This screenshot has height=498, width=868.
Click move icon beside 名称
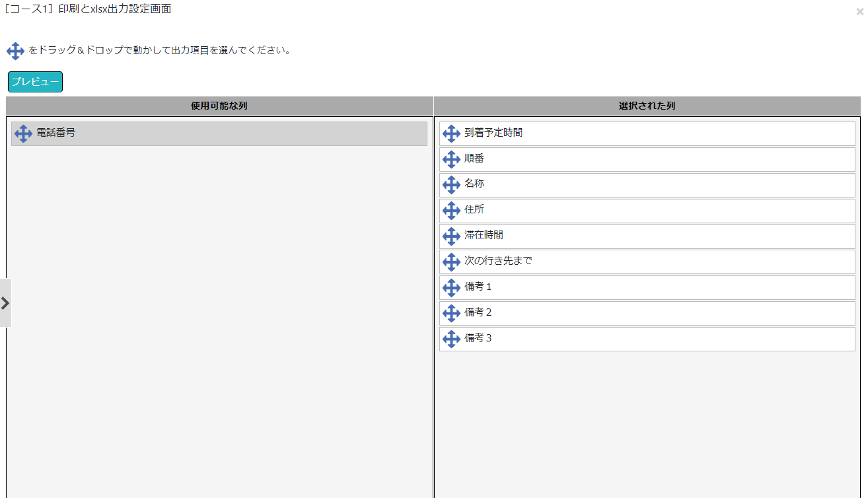click(x=451, y=185)
